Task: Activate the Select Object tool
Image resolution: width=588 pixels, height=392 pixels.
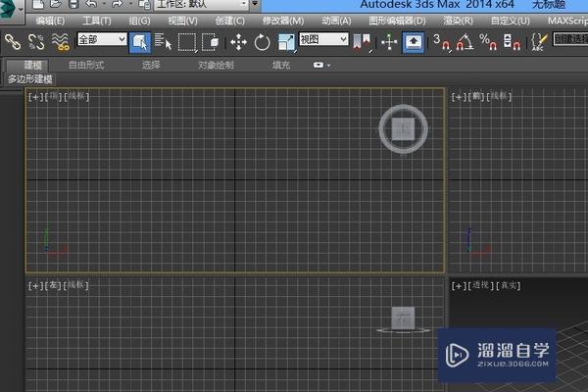Action: [139, 41]
